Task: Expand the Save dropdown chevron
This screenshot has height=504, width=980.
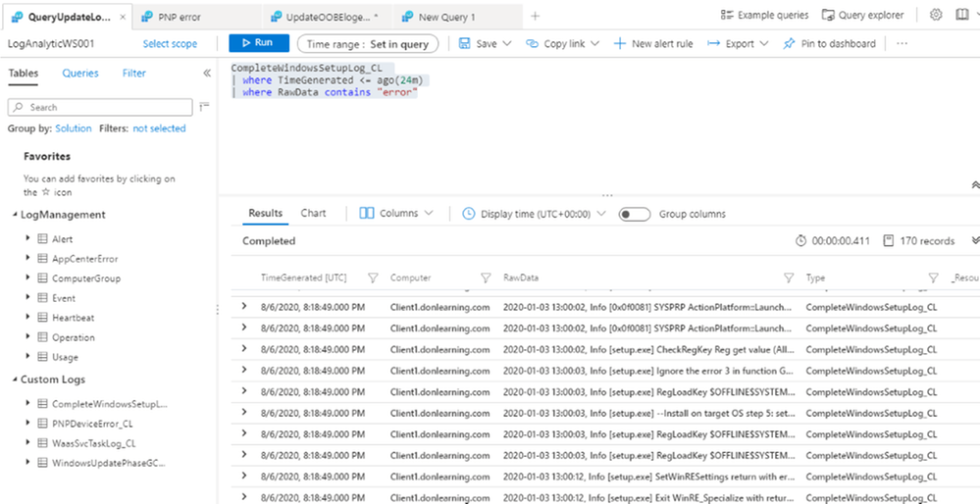Action: point(506,44)
